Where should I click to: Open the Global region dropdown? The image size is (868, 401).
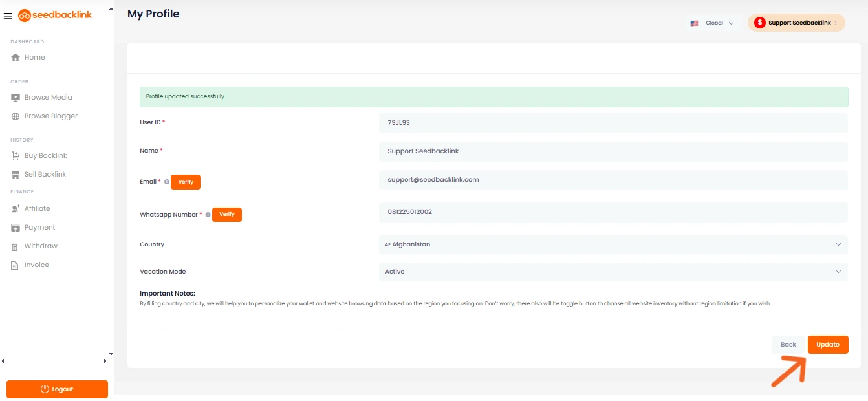[713, 23]
